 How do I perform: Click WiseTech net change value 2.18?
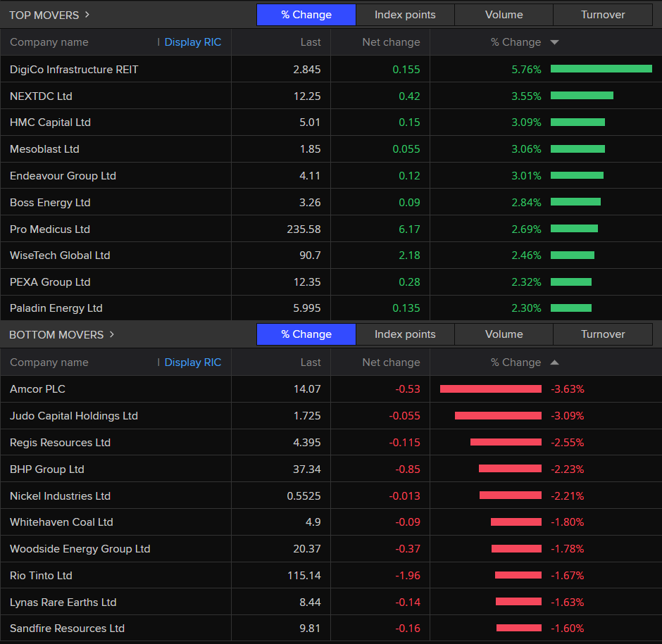[x=410, y=255]
